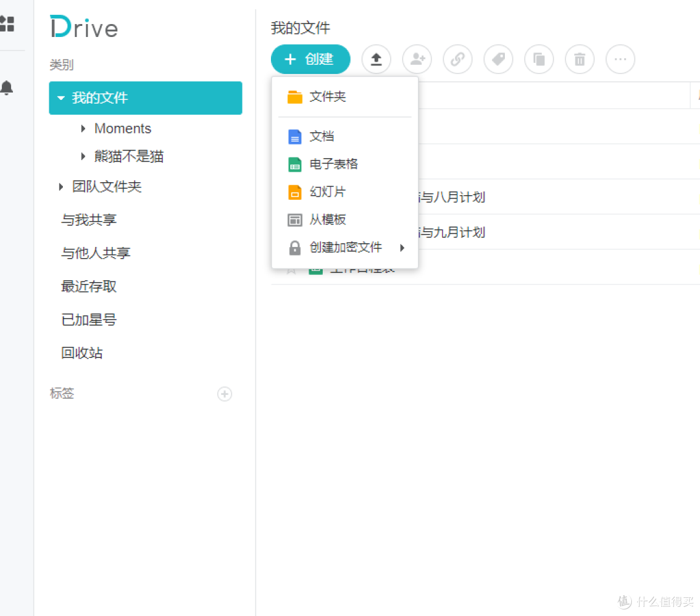
Task: Choose 文件夹 from the create menu
Action: (x=327, y=97)
